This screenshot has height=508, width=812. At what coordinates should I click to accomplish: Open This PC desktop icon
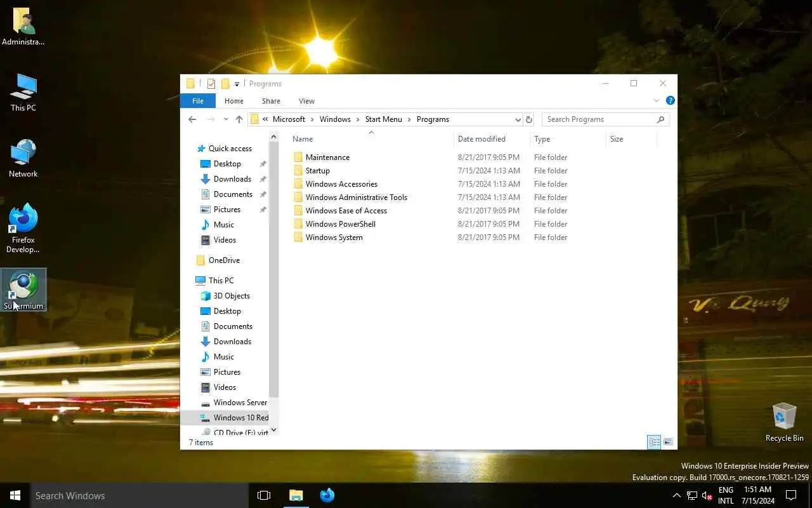(23, 93)
